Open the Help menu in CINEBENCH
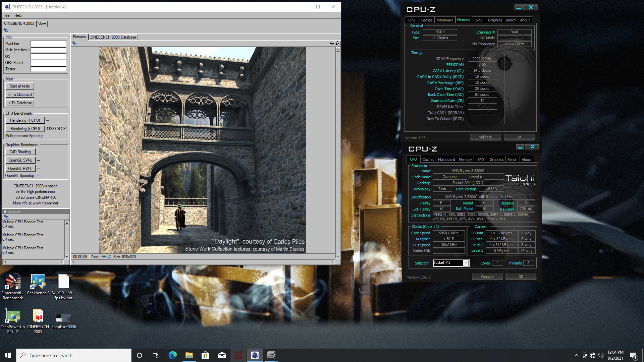The width and height of the screenshot is (644, 362). tap(18, 15)
